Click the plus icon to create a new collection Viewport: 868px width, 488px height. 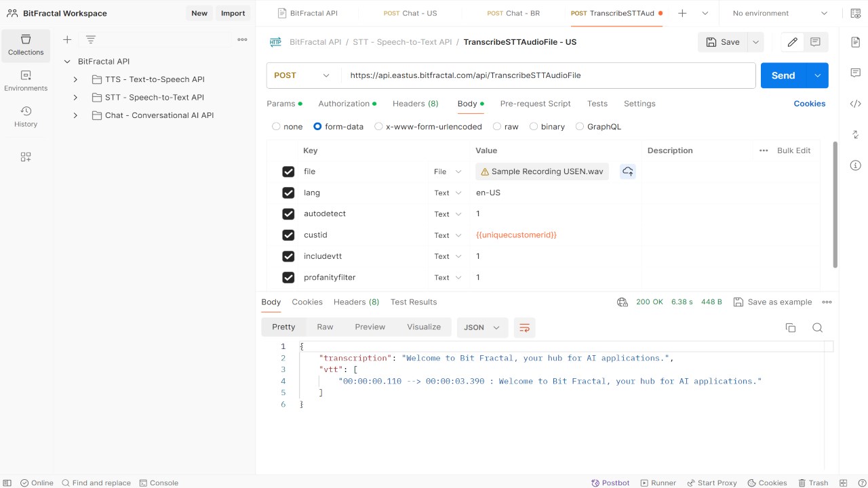67,39
